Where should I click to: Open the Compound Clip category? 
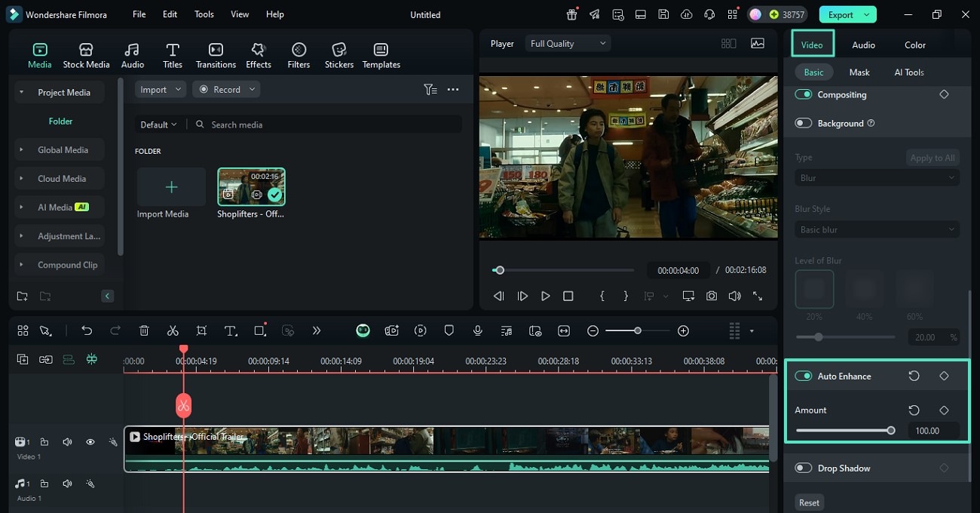(60, 265)
